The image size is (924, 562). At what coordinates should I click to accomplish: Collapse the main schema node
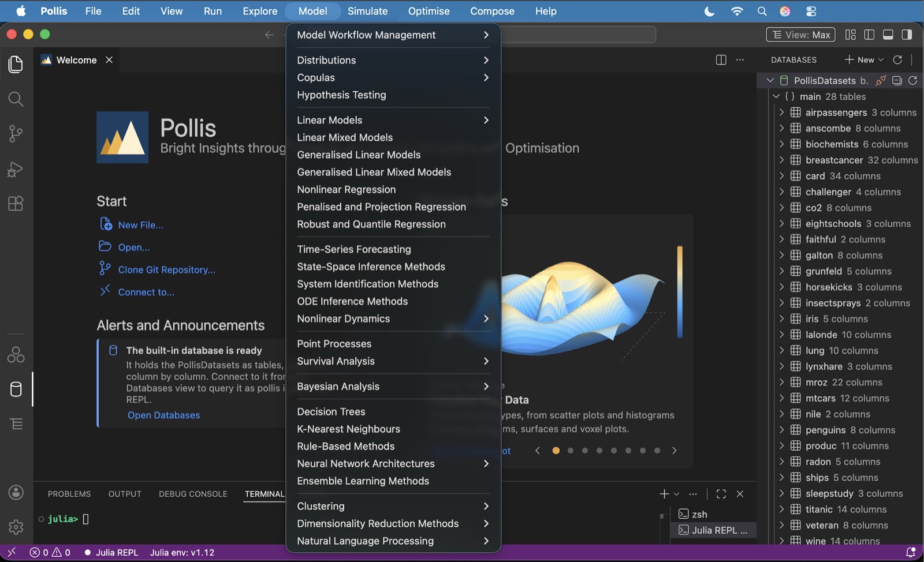pos(776,96)
